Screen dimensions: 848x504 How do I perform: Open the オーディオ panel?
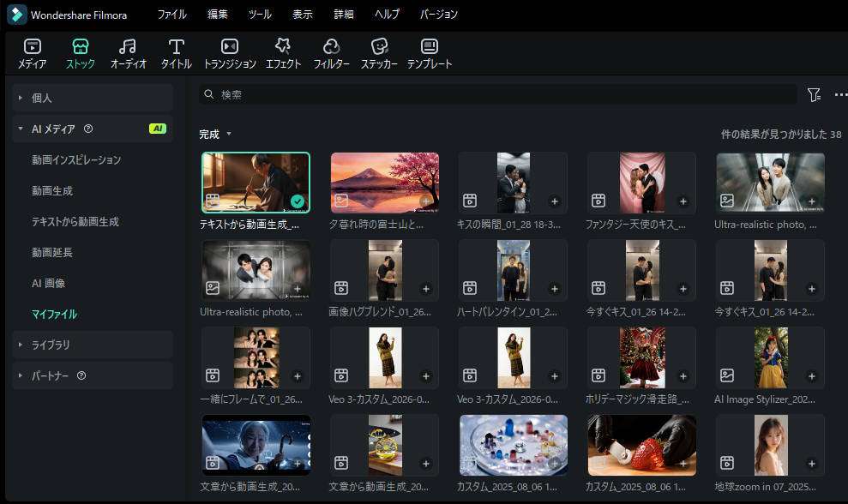pyautogui.click(x=127, y=51)
